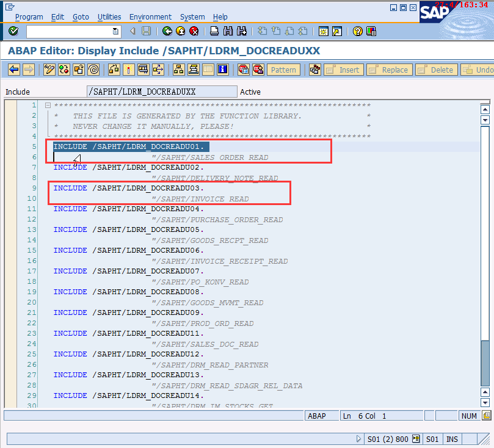The image size is (494, 448).
Task: Go back using the green arrow icon
Action: coord(167,31)
